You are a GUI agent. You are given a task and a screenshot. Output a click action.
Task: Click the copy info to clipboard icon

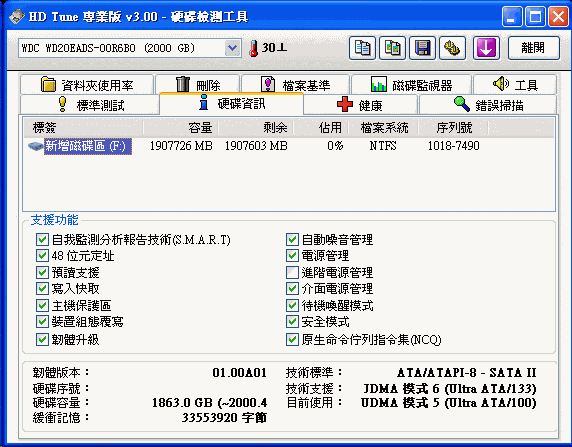coord(362,48)
